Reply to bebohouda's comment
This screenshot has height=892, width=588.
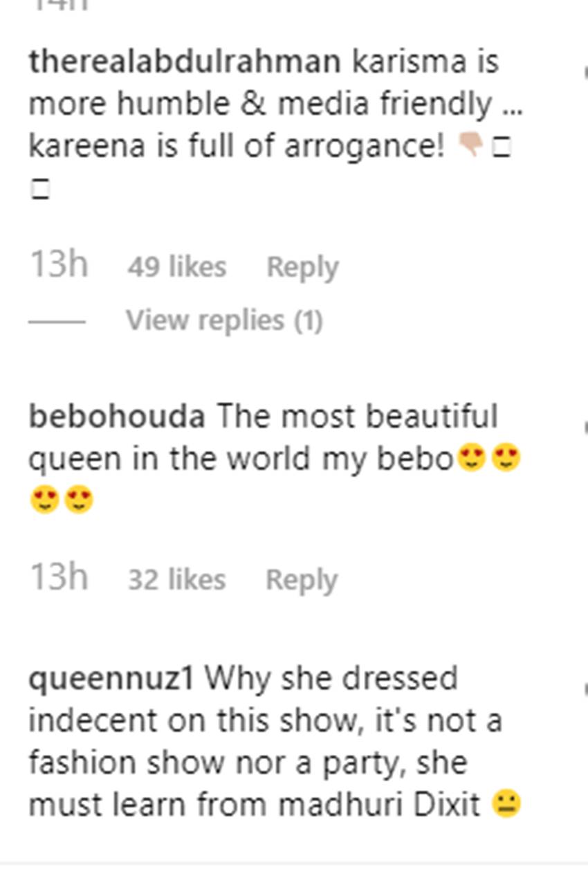302,580
